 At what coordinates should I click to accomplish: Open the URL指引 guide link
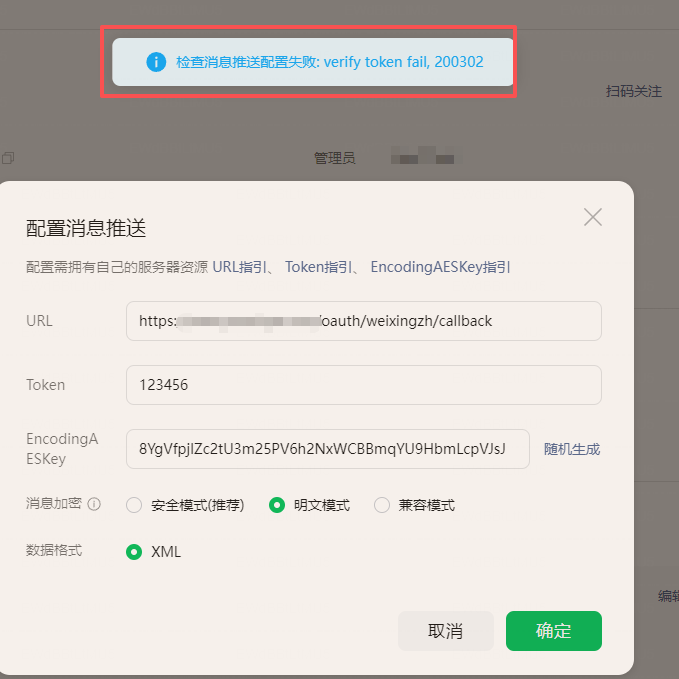click(x=239, y=267)
